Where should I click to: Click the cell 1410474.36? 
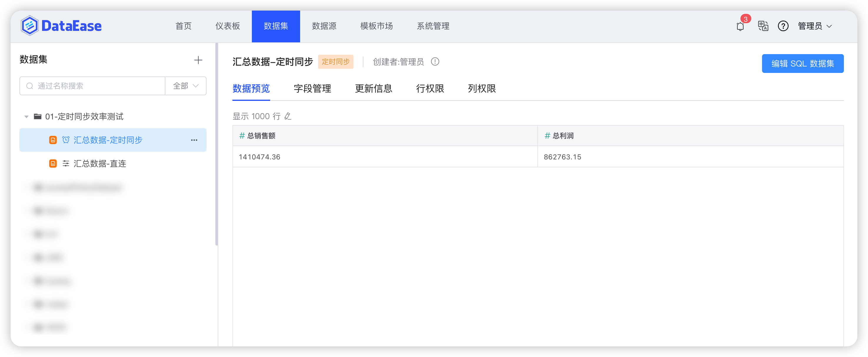click(x=385, y=157)
